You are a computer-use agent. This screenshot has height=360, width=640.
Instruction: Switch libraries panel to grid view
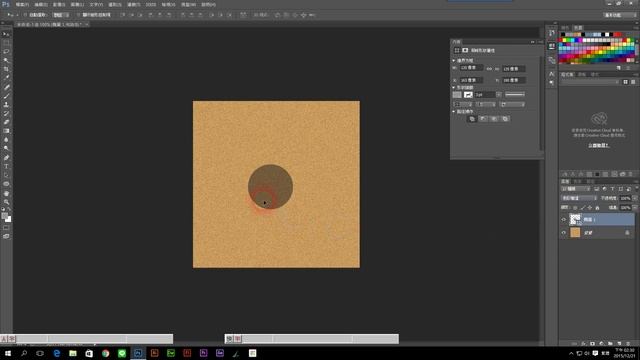click(x=625, y=82)
